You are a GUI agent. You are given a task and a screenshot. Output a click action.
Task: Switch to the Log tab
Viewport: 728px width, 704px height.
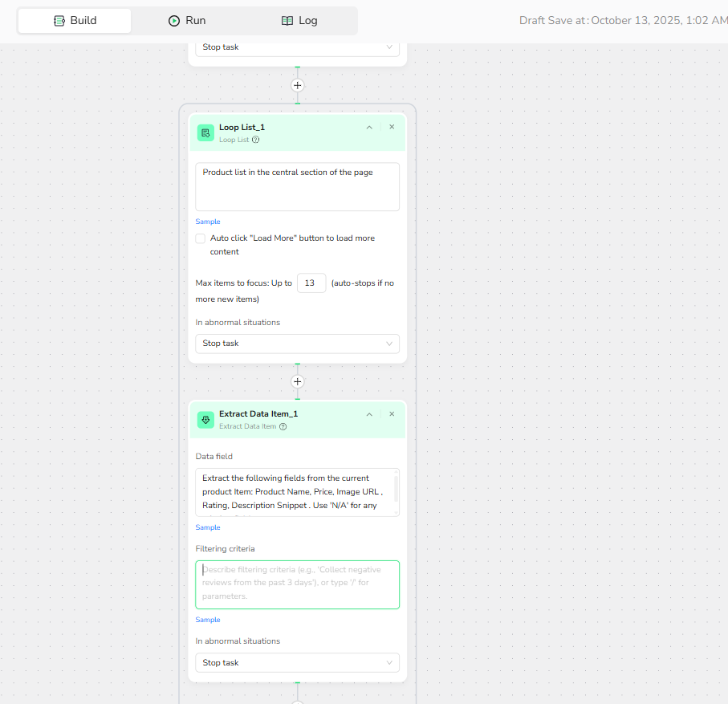pos(299,21)
